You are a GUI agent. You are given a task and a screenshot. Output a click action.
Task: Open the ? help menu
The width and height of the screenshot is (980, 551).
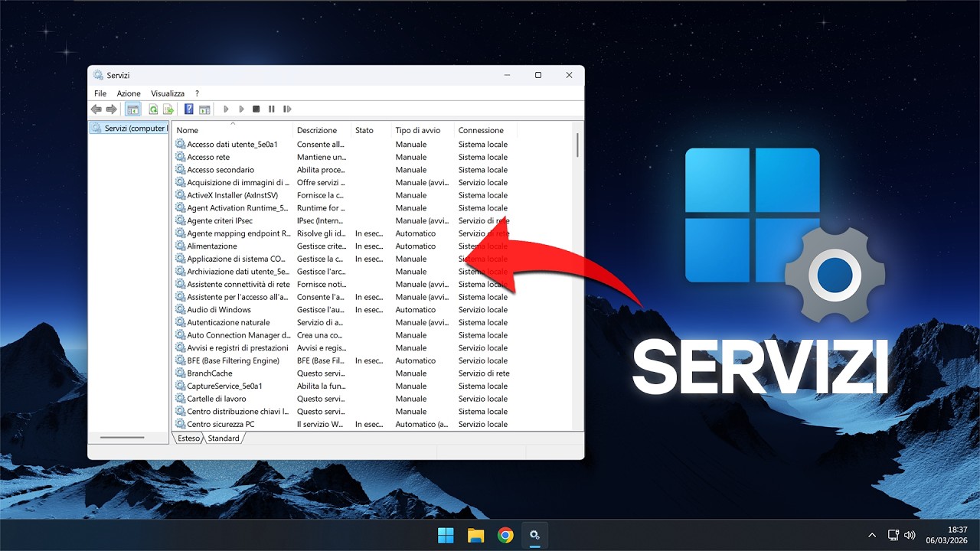197,93
